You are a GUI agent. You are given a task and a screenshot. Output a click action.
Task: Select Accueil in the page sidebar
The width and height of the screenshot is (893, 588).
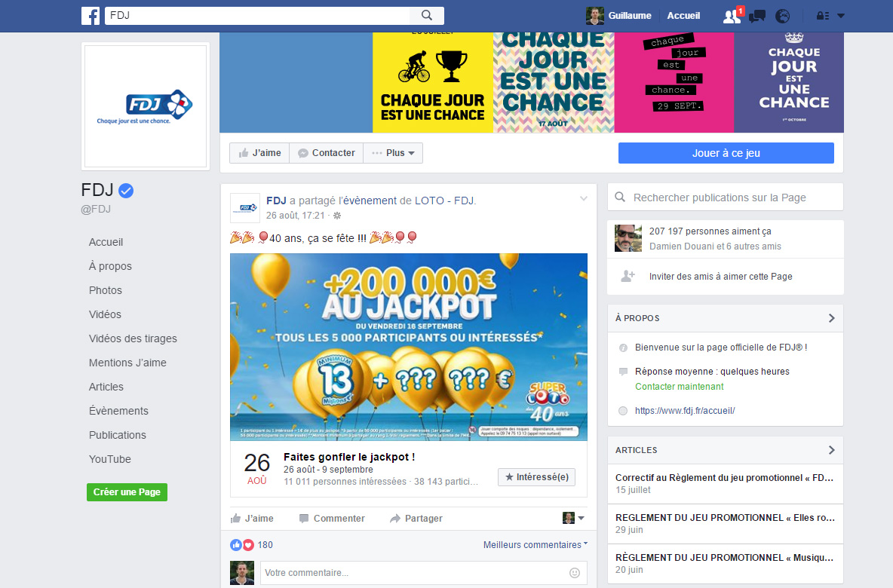[106, 242]
